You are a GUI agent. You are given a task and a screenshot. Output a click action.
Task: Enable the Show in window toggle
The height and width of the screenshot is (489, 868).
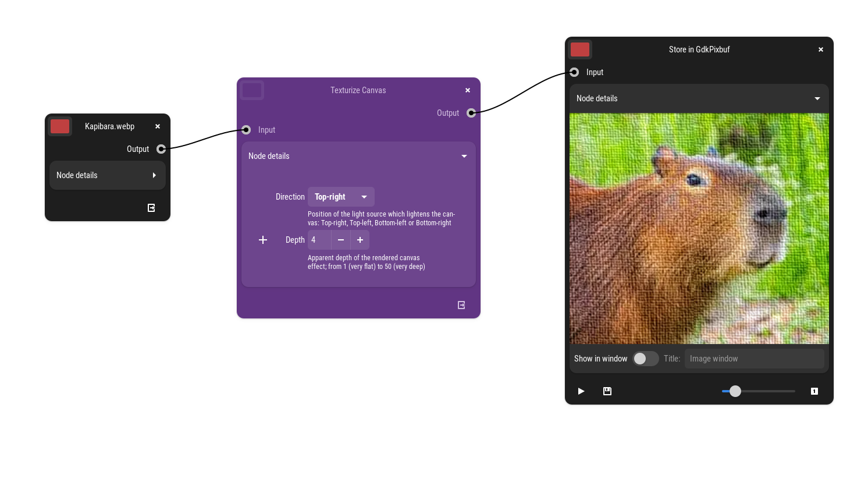point(646,359)
